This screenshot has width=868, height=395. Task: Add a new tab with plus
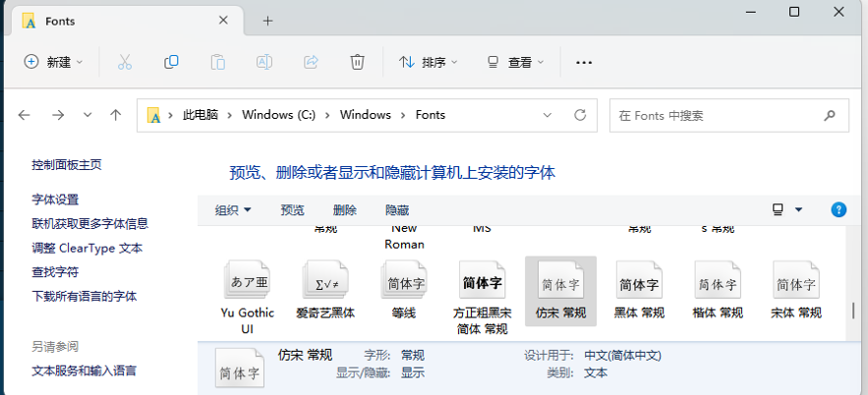point(268,21)
